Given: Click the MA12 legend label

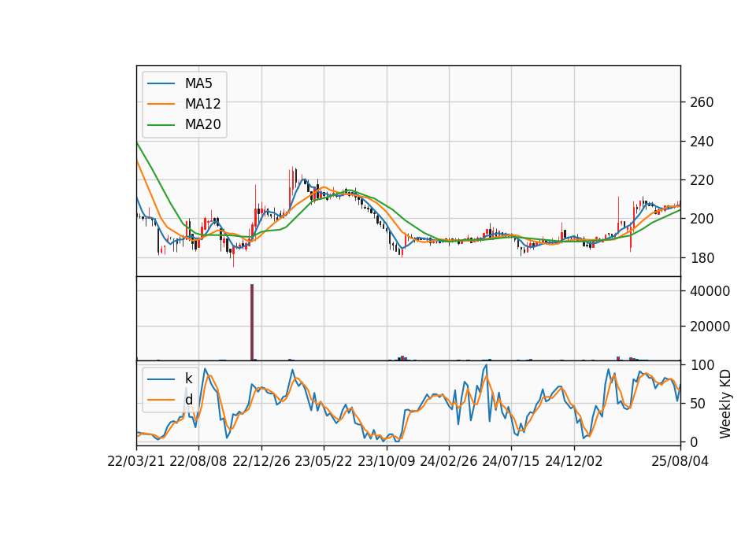Looking at the screenshot, I should coord(202,104).
